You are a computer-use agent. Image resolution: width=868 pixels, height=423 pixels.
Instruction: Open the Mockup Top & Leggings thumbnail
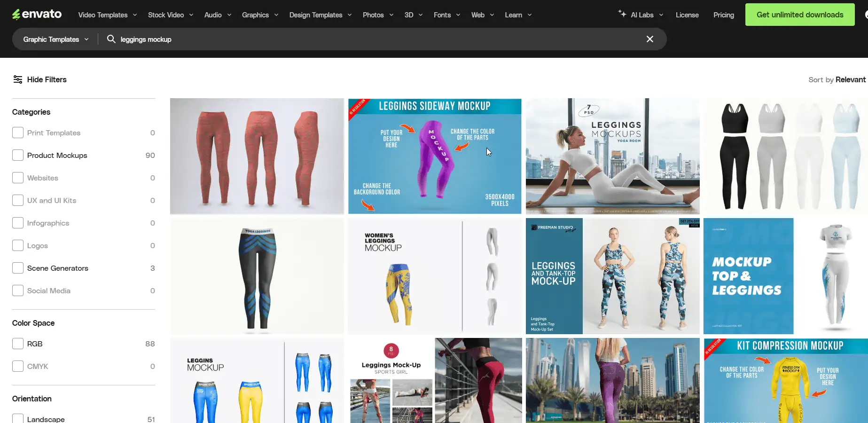coord(785,276)
